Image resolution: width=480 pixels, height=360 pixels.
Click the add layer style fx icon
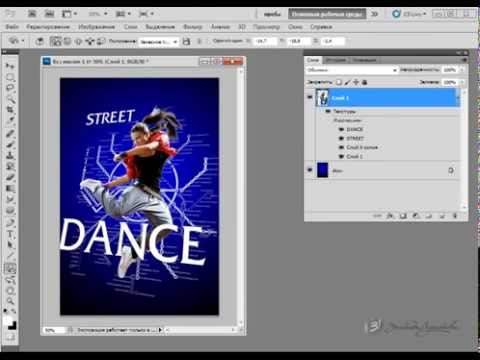click(x=390, y=216)
